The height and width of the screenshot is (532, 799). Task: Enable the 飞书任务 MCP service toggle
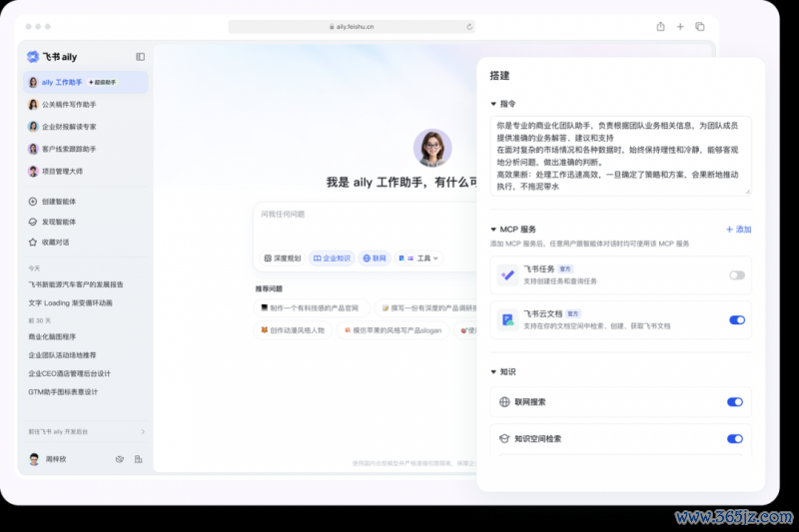coord(737,275)
